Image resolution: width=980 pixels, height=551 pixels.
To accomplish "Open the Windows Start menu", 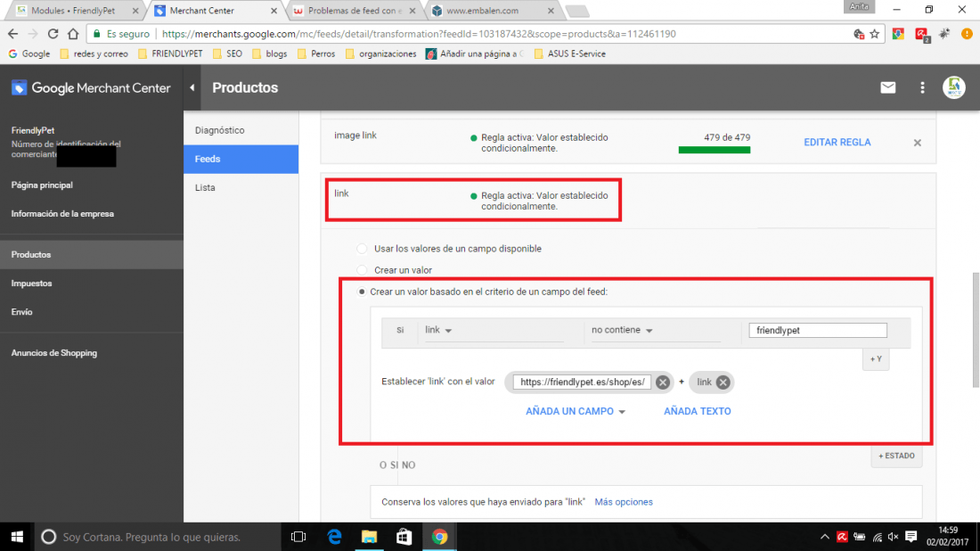I will pyautogui.click(x=17, y=537).
